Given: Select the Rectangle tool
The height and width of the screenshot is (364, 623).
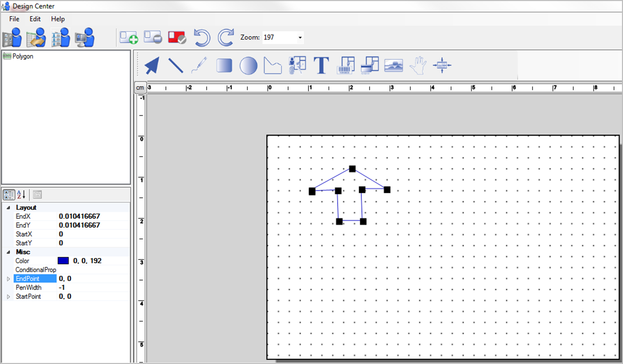Looking at the screenshot, I should [224, 65].
